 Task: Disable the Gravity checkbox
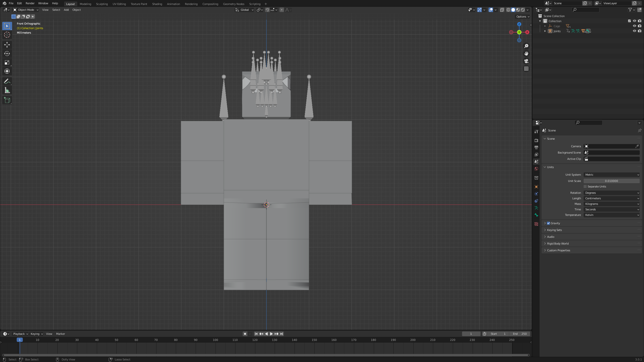coord(548,223)
